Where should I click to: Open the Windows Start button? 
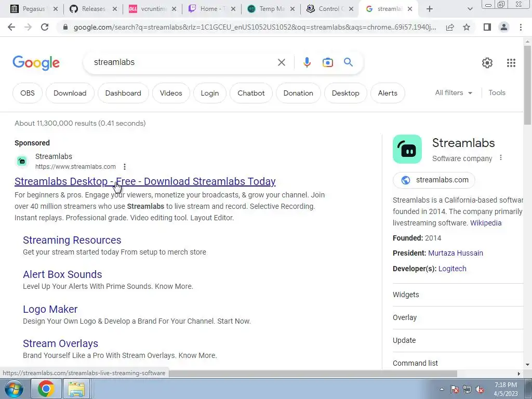coord(14,389)
